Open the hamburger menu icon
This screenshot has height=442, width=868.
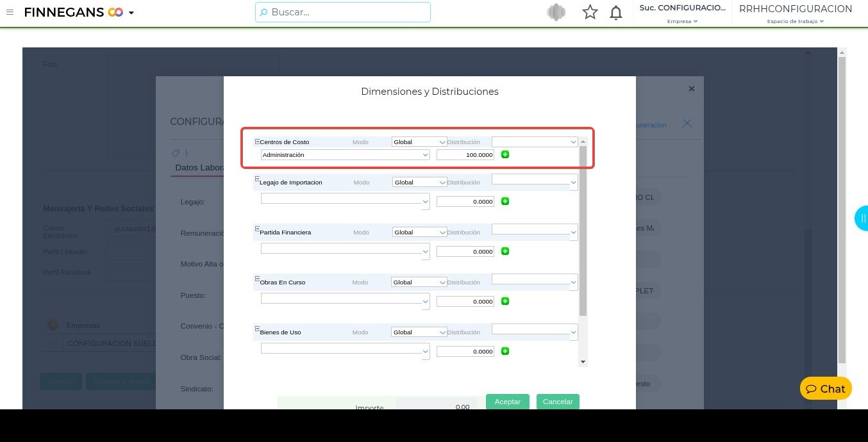click(10, 12)
